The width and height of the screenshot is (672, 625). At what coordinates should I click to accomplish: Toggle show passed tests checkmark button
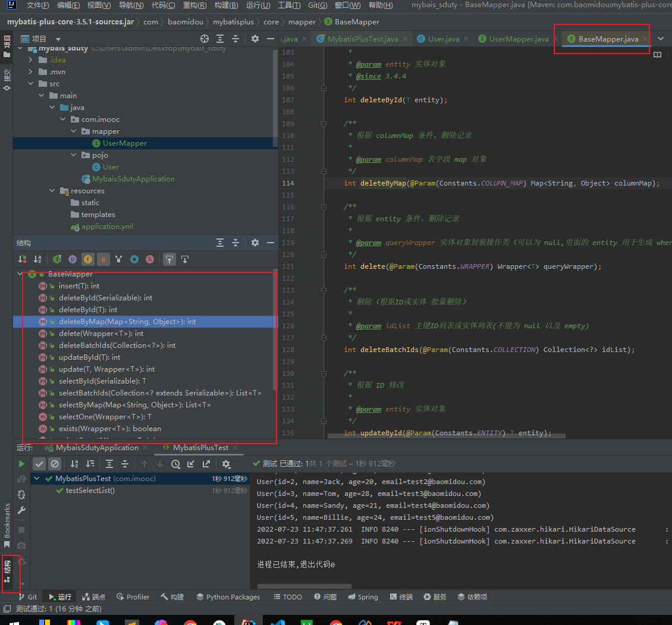coord(39,464)
